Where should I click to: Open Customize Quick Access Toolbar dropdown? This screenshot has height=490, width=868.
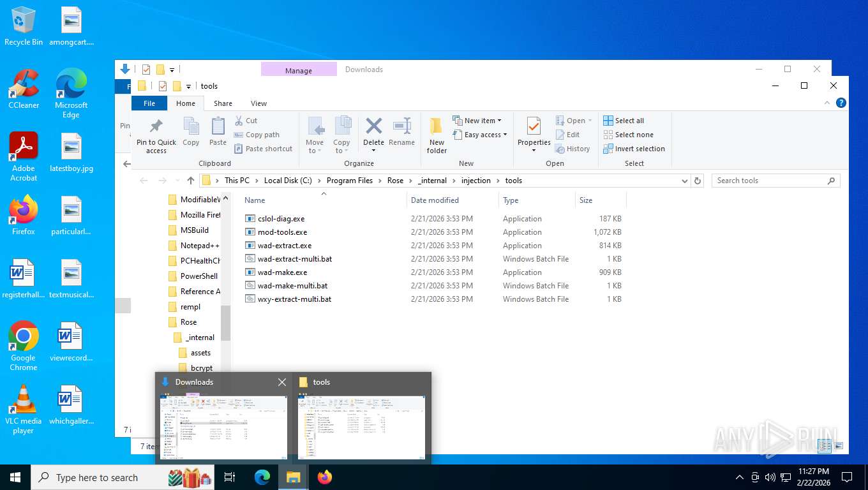tap(188, 87)
